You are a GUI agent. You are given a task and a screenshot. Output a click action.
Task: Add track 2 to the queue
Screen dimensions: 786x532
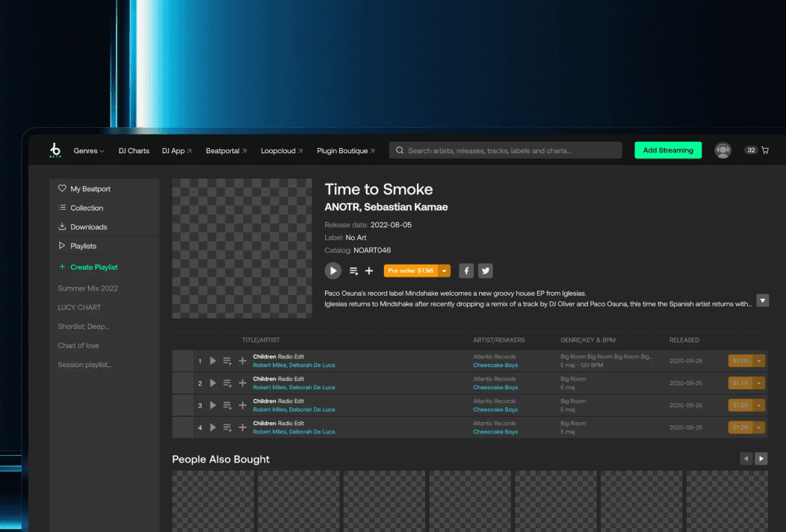tap(227, 383)
